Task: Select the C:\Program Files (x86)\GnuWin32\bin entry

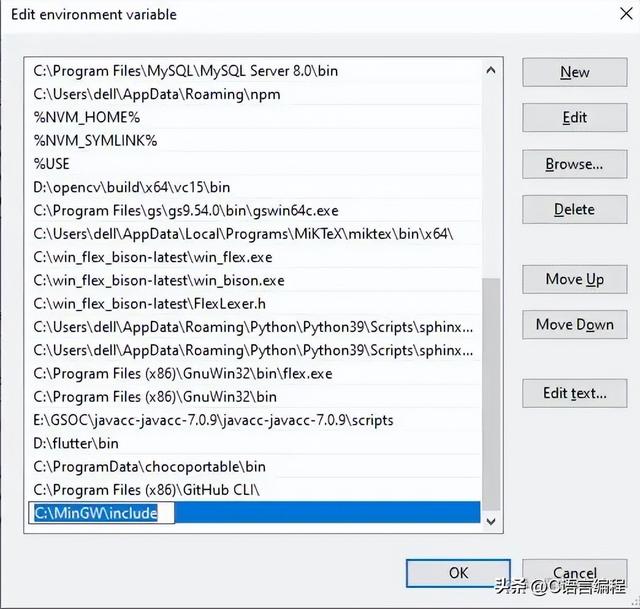Action: (255, 397)
